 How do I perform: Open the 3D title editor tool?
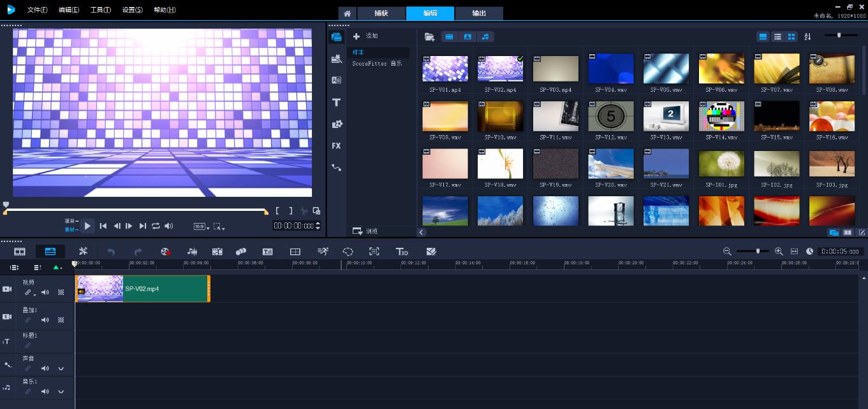pyautogui.click(x=401, y=252)
